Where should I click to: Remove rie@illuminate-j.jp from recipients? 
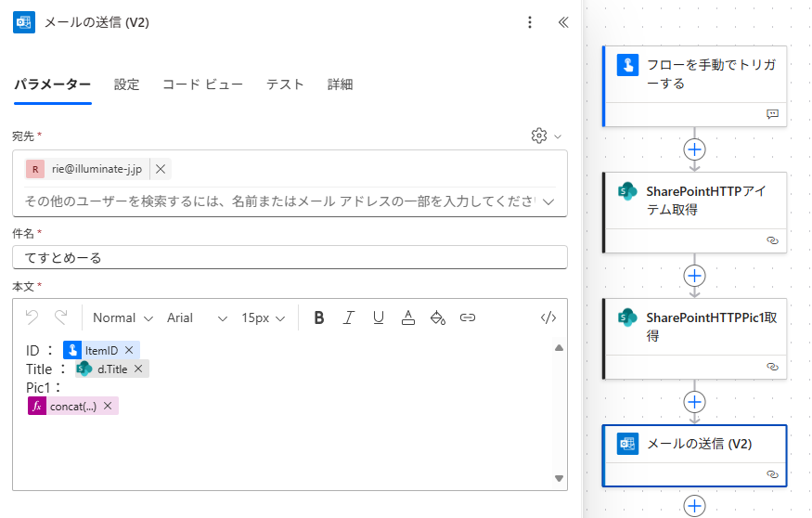coord(161,169)
